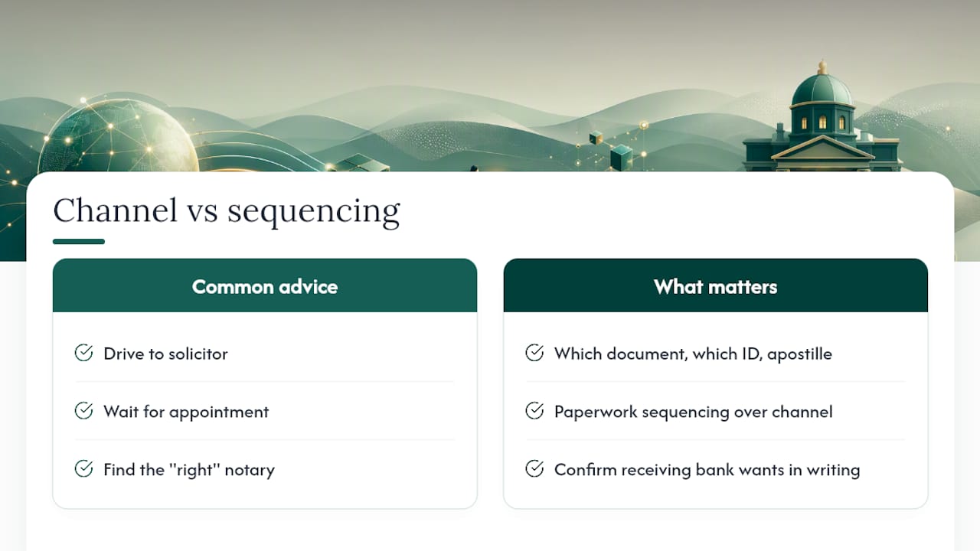980x551 pixels.
Task: Click checkmark icon beside Find the right notary
Action: pos(83,469)
